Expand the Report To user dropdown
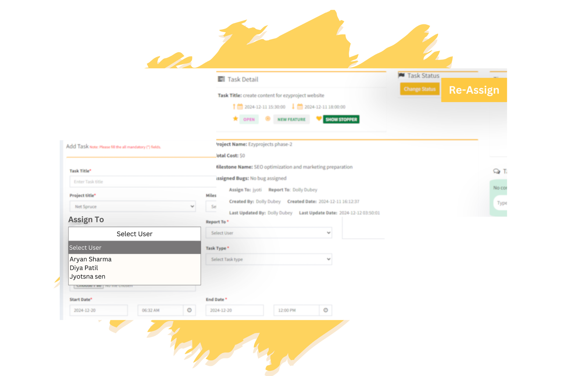 coord(269,233)
